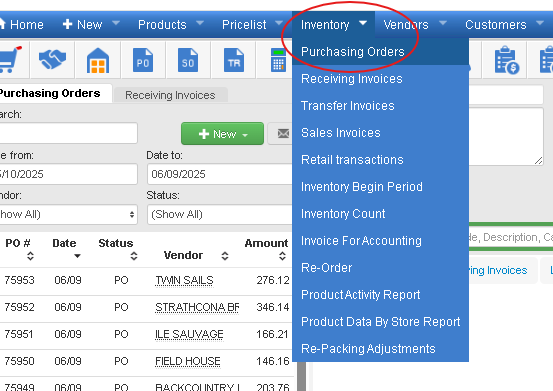Sort by Date column arrow
553x391 pixels.
[x=77, y=256]
